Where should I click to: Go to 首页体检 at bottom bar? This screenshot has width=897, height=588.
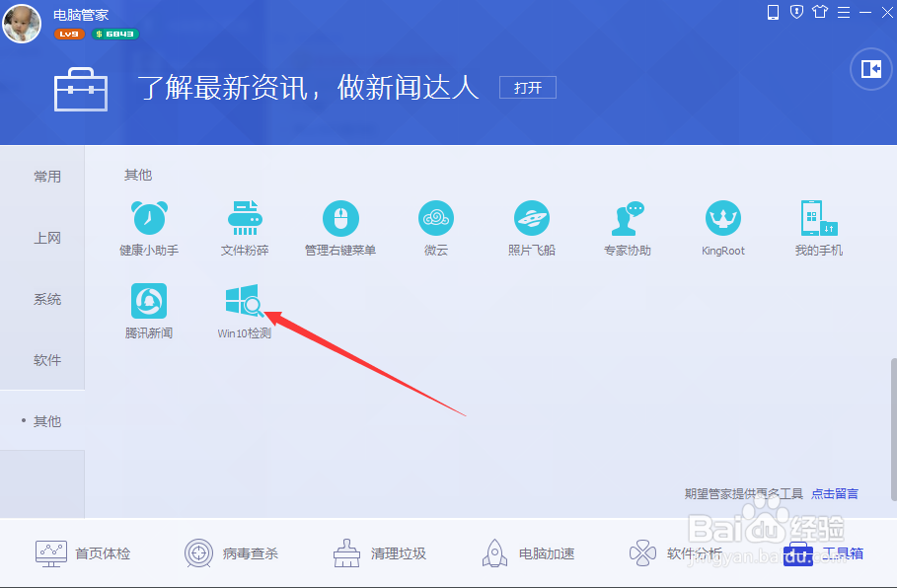click(x=83, y=553)
